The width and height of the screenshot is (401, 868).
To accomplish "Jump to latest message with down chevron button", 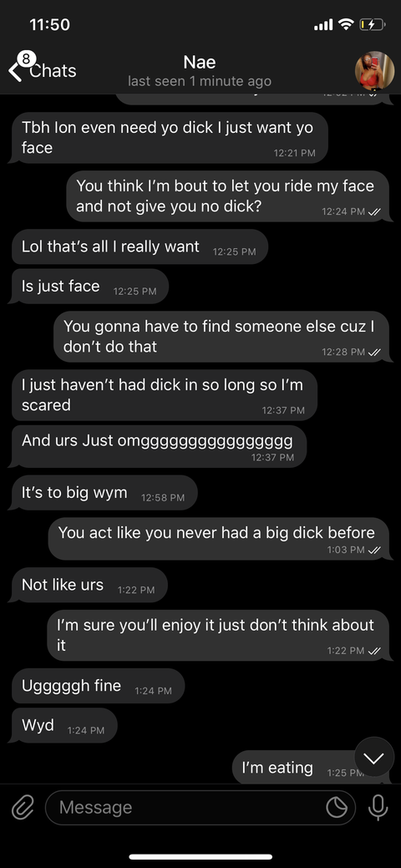I will [x=374, y=759].
